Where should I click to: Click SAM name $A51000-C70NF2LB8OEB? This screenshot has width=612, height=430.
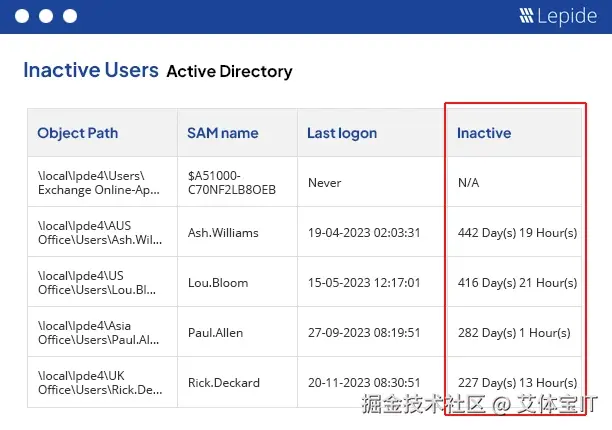coord(232,183)
